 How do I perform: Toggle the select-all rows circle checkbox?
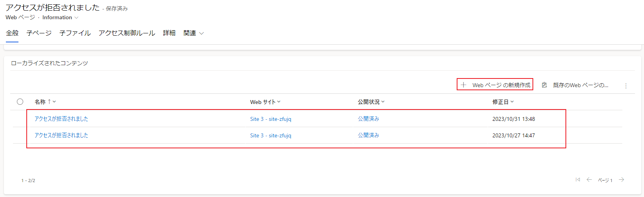coord(20,102)
